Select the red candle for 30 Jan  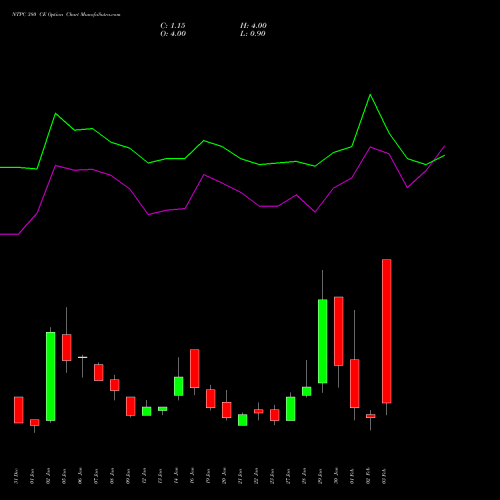click(x=339, y=331)
